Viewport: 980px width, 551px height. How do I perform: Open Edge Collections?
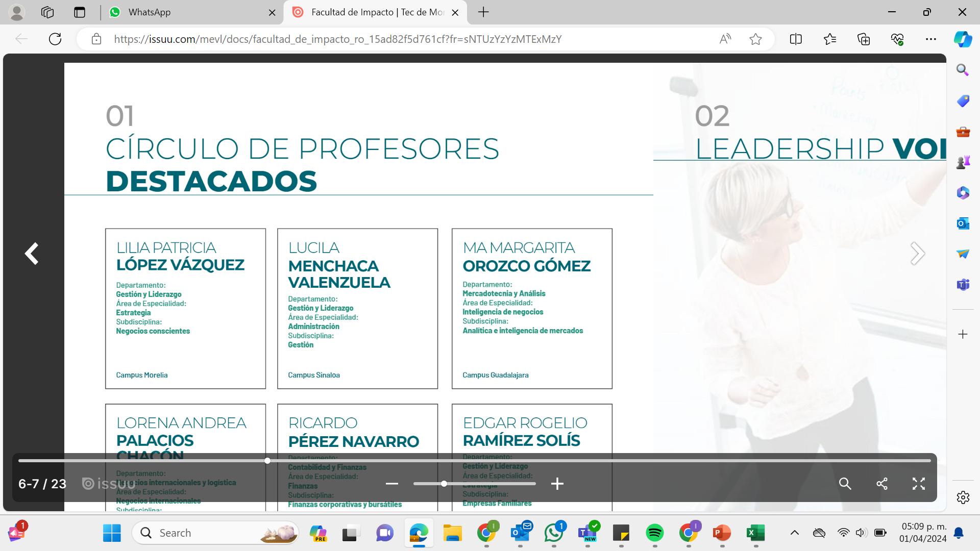point(864,39)
